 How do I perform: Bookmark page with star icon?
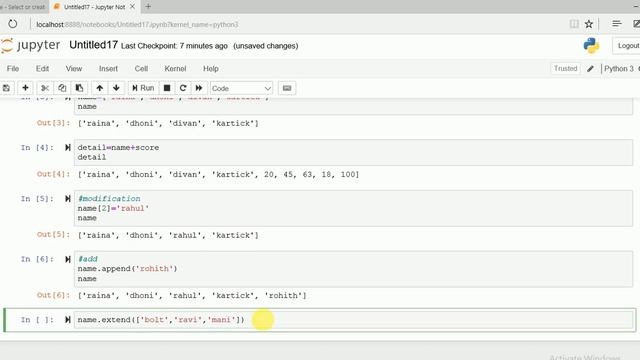pyautogui.click(x=589, y=24)
